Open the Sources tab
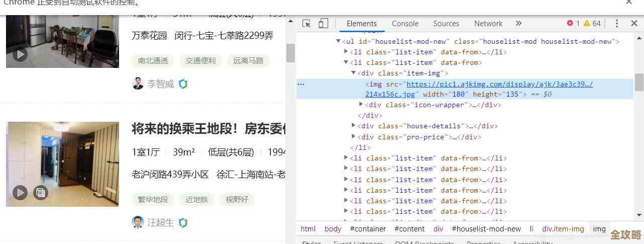 446,24
